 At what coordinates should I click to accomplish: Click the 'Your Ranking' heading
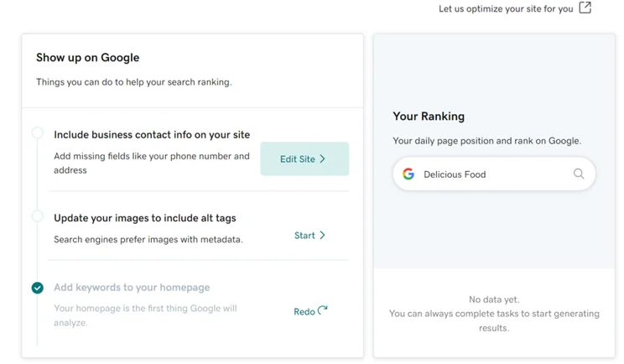(429, 117)
